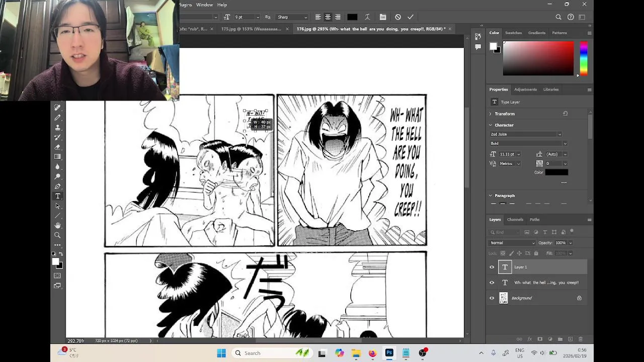The image size is (644, 362).
Task: Toggle lock transparent pixels icon
Action: click(504, 253)
